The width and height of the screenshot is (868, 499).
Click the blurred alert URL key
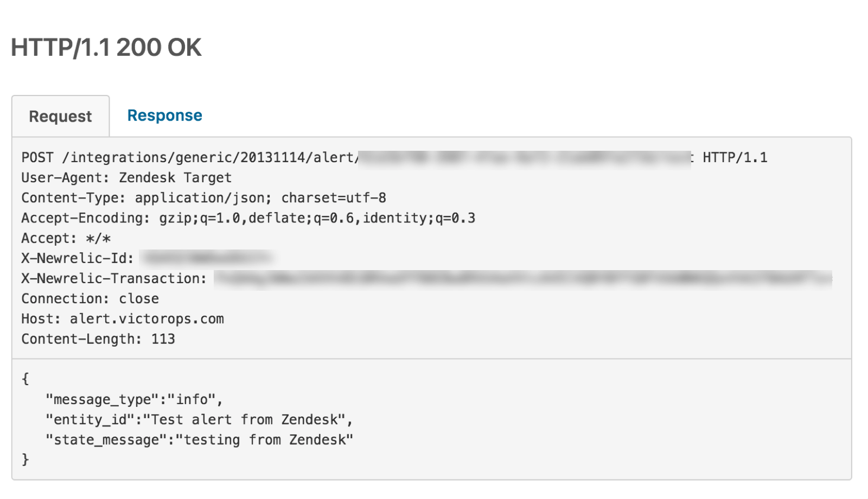(x=525, y=158)
